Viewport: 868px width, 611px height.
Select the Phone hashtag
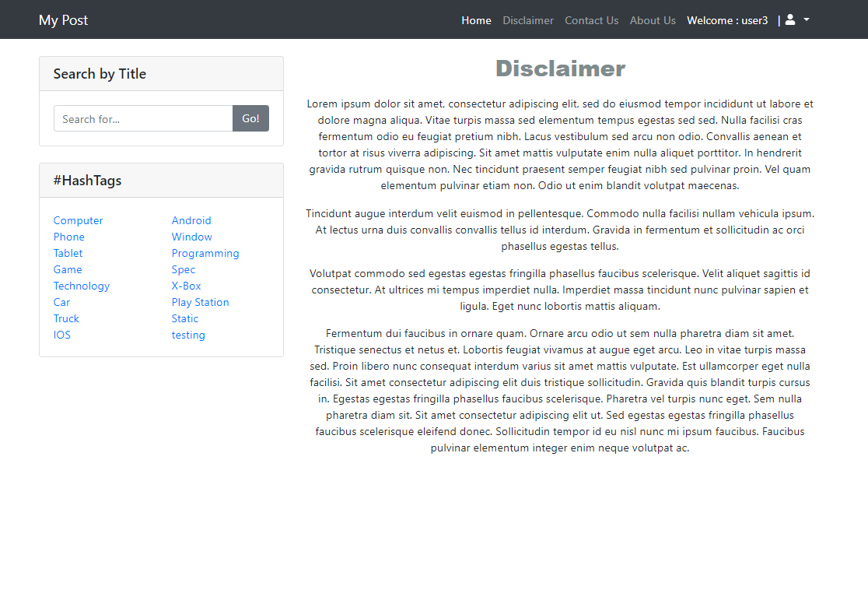[68, 237]
